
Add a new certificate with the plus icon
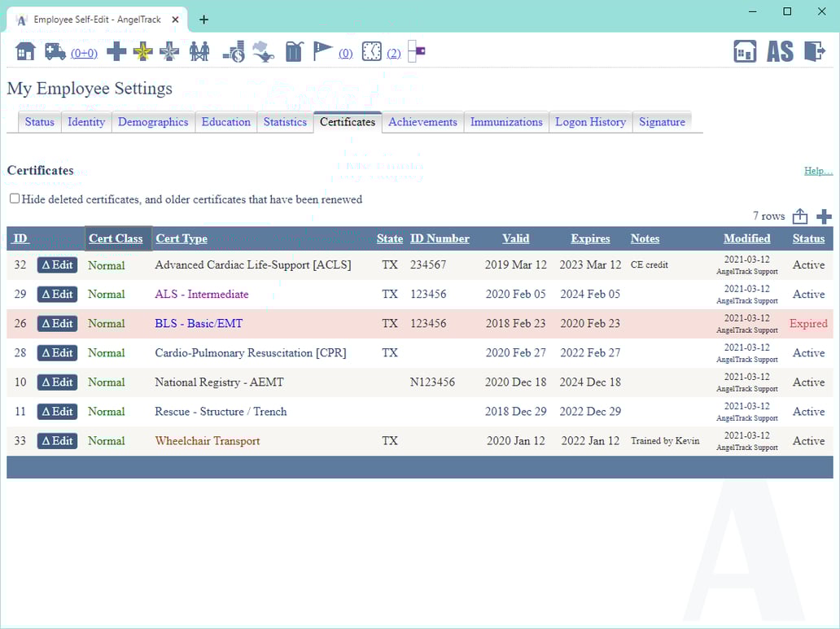[824, 216]
